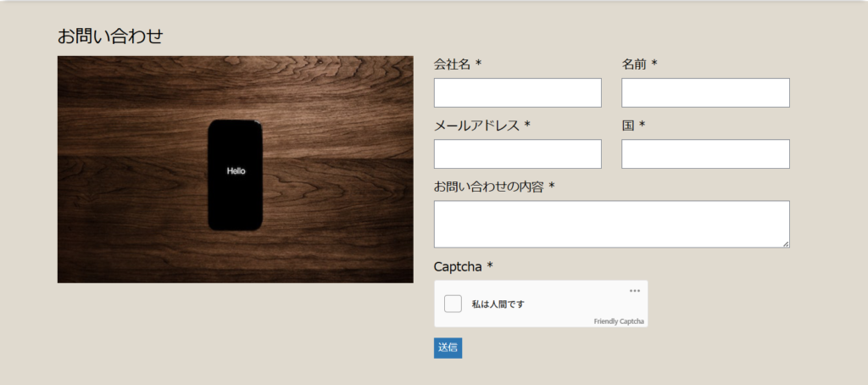Open the Friendly Captcha link
Image resolution: width=868 pixels, height=385 pixels.
tap(619, 321)
